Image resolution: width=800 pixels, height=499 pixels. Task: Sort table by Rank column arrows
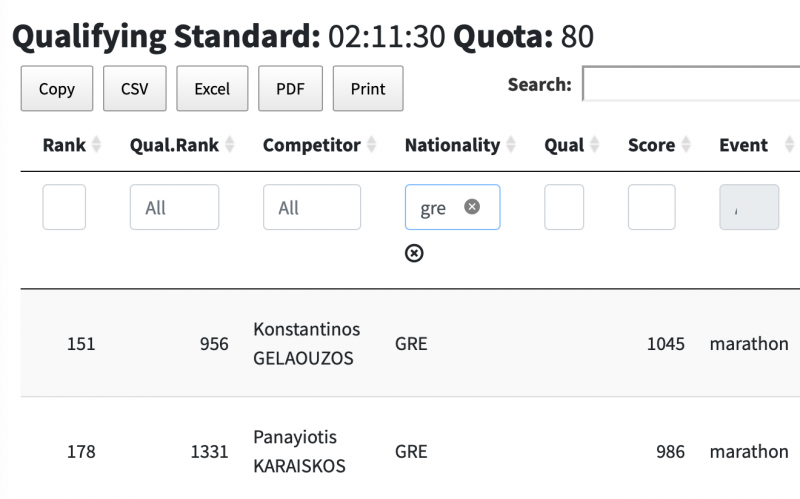(x=97, y=145)
